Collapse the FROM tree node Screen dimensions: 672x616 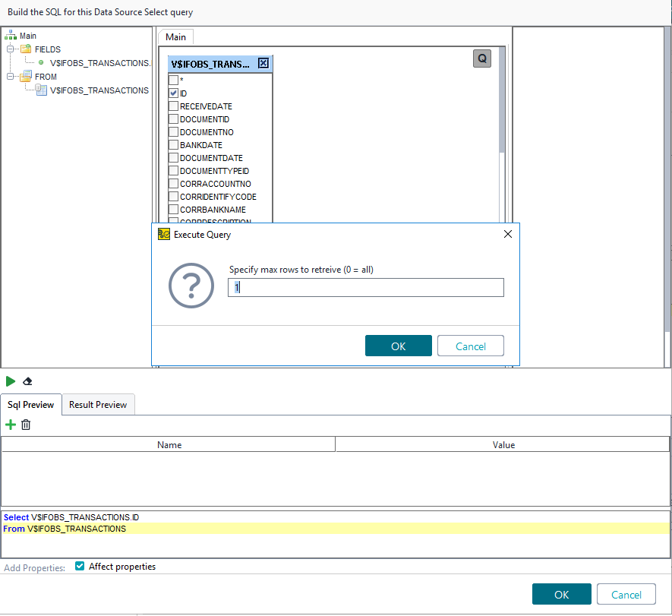[11, 77]
